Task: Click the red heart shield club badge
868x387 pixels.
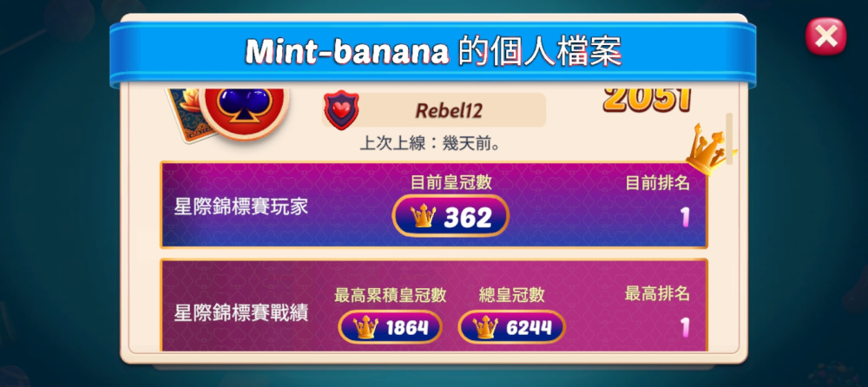Action: click(341, 109)
